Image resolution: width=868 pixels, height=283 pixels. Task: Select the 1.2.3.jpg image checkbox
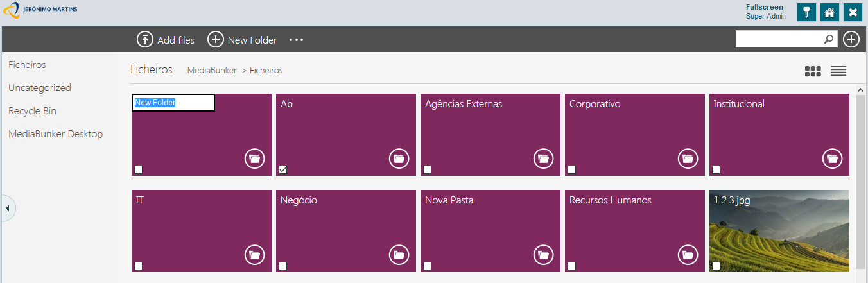pyautogui.click(x=716, y=266)
